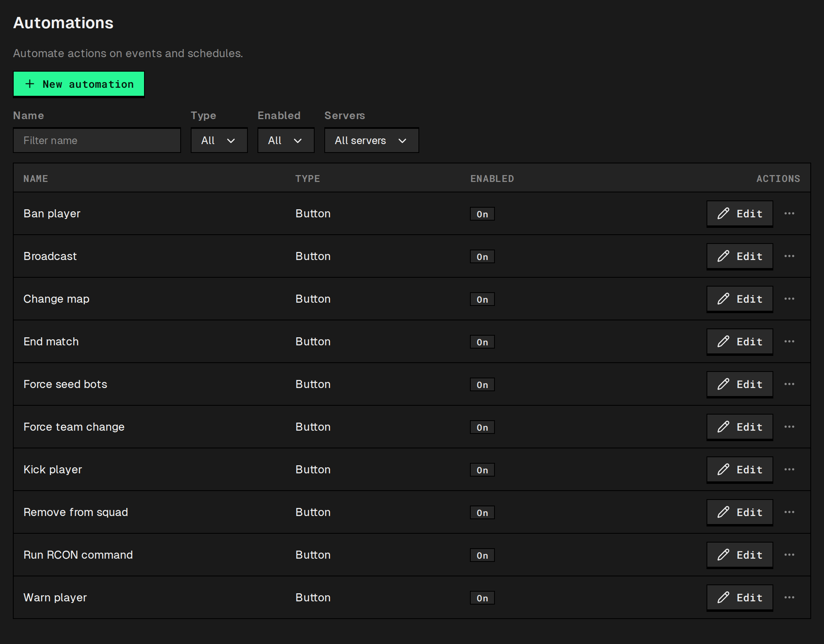Viewport: 824px width, 644px height.
Task: Sort by the NAME column header
Action: click(x=36, y=179)
